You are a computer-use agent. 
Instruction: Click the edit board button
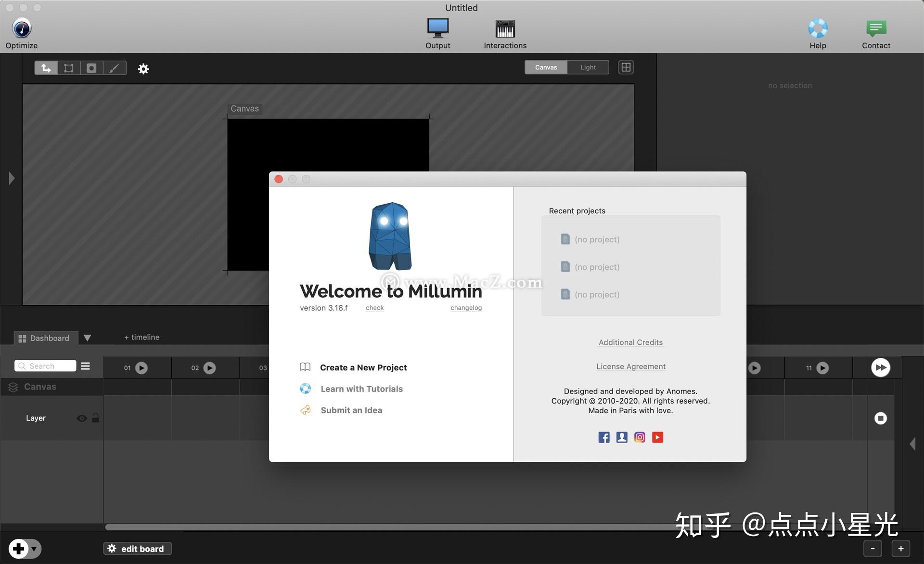click(137, 549)
